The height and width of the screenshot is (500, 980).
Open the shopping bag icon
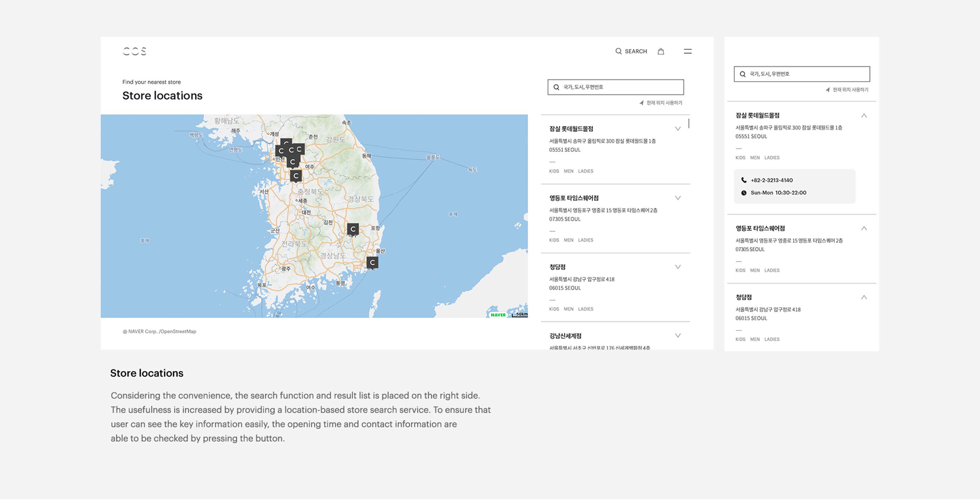pyautogui.click(x=661, y=51)
